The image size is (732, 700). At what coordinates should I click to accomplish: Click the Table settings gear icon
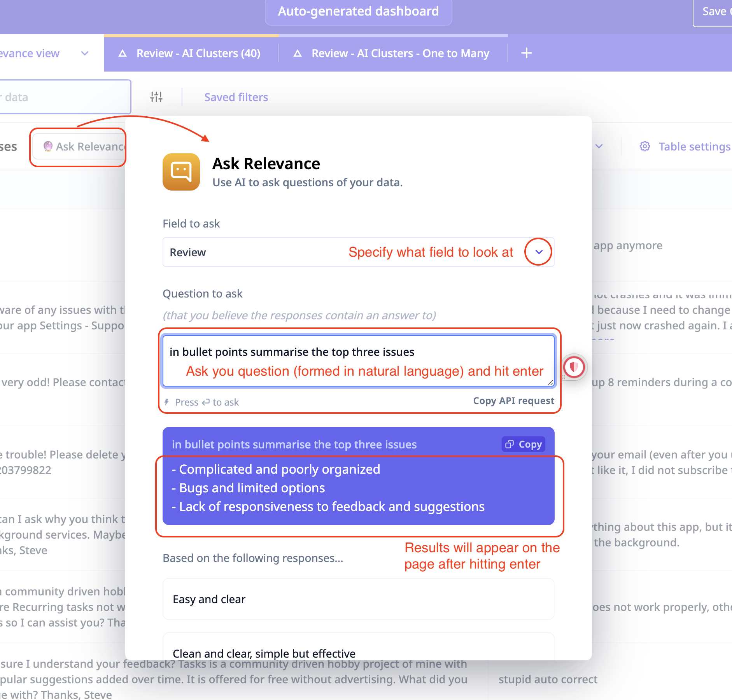645,146
